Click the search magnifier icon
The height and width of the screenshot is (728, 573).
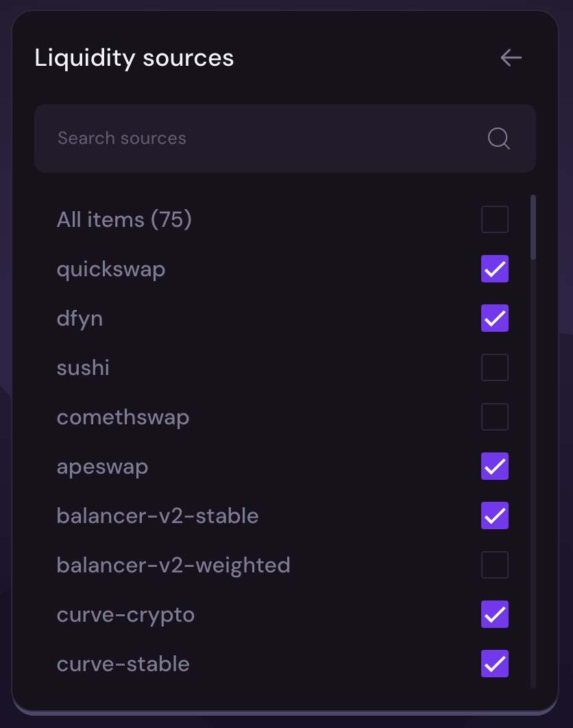pos(499,138)
